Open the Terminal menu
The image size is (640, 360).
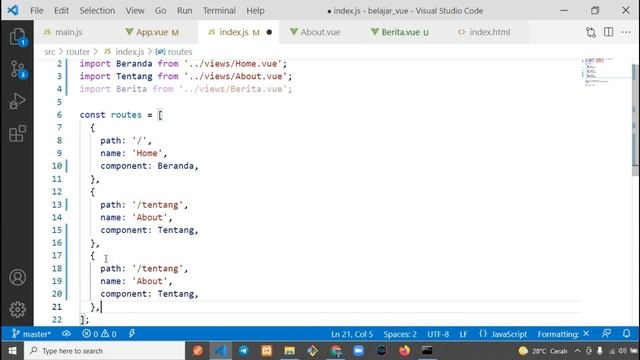coord(219,11)
